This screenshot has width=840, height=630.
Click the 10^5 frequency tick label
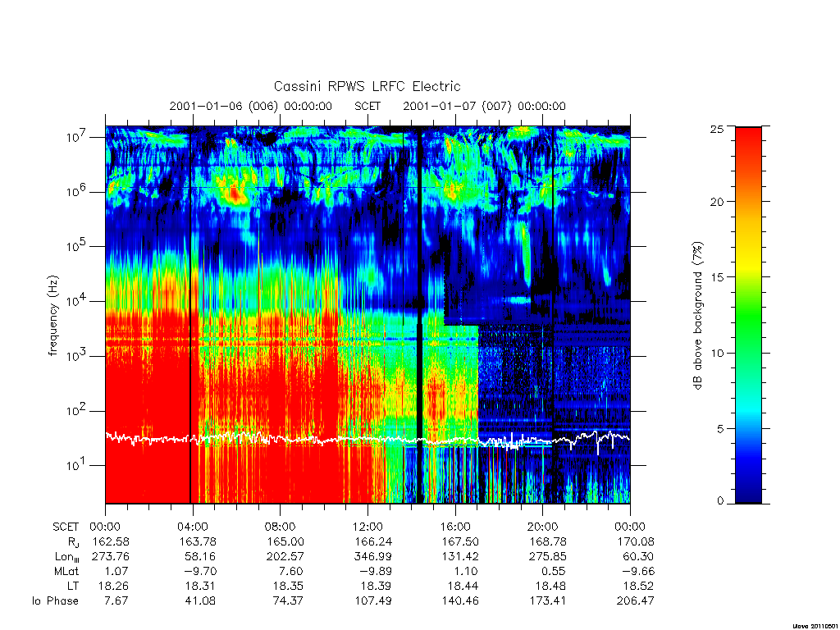coord(76,246)
